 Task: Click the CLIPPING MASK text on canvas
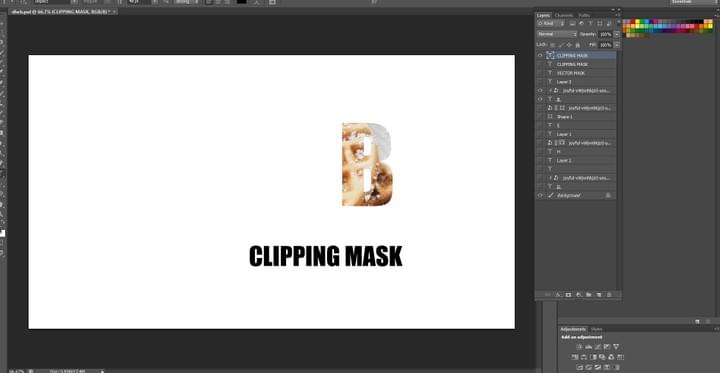point(326,256)
